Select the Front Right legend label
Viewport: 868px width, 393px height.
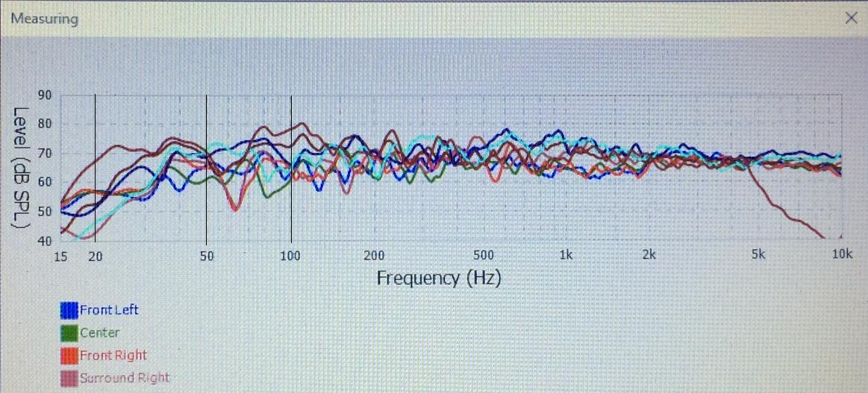pyautogui.click(x=113, y=355)
